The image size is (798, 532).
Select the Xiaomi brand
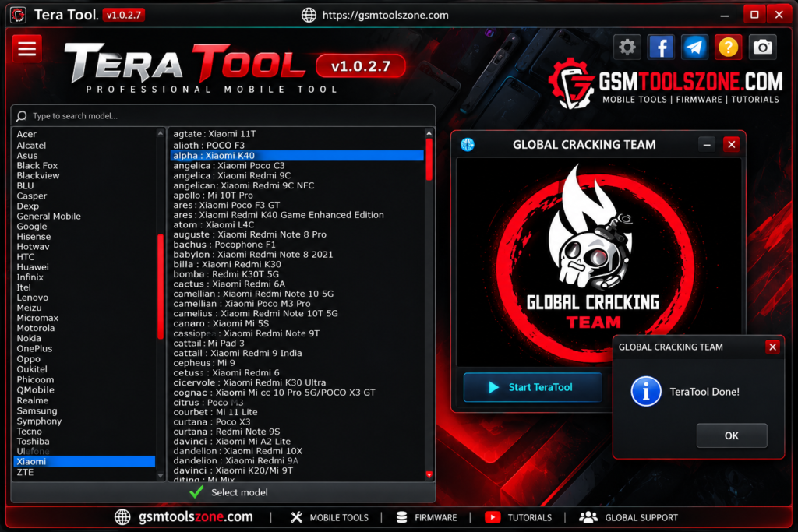pos(84,461)
